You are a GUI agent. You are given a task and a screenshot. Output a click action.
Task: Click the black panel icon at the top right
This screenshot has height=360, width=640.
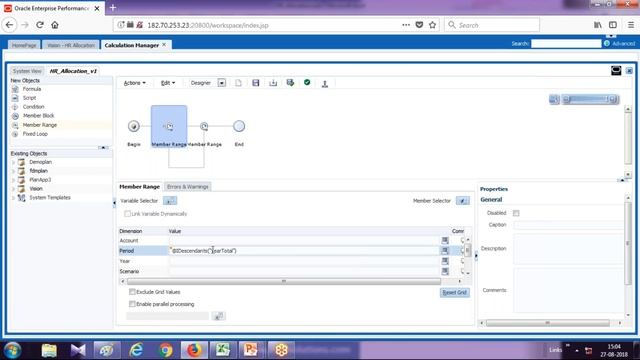click(616, 71)
